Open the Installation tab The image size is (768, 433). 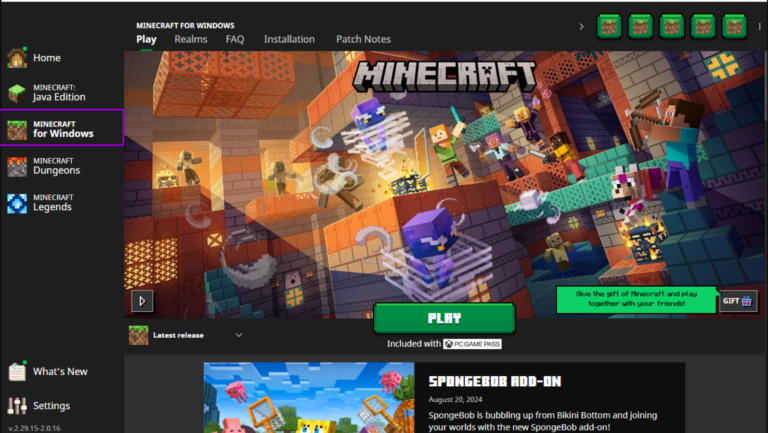[x=289, y=39]
